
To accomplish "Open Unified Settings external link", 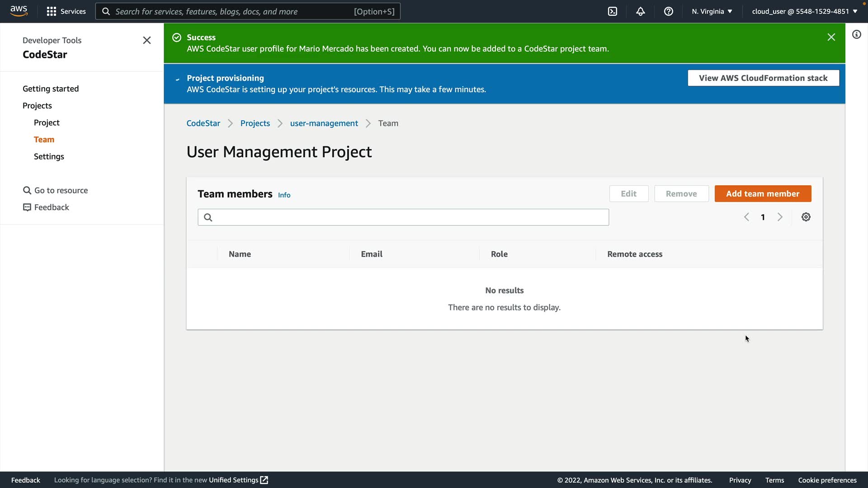I will click(238, 480).
